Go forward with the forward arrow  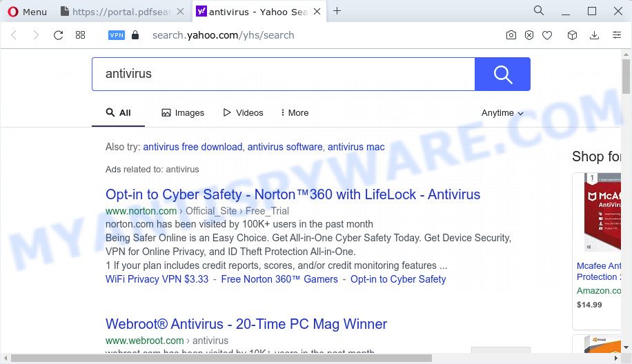[36, 35]
